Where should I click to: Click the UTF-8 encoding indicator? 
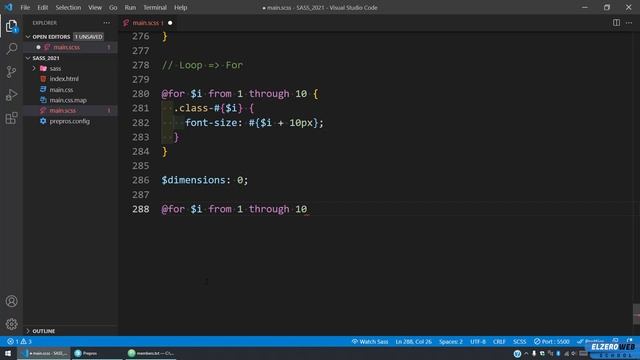(x=478, y=342)
